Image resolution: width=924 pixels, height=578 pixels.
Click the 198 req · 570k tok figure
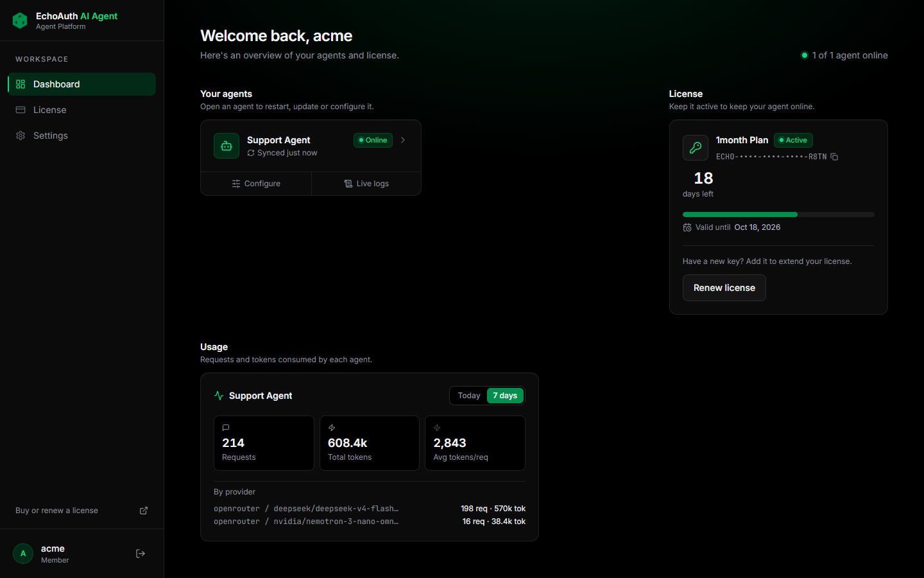pos(493,509)
